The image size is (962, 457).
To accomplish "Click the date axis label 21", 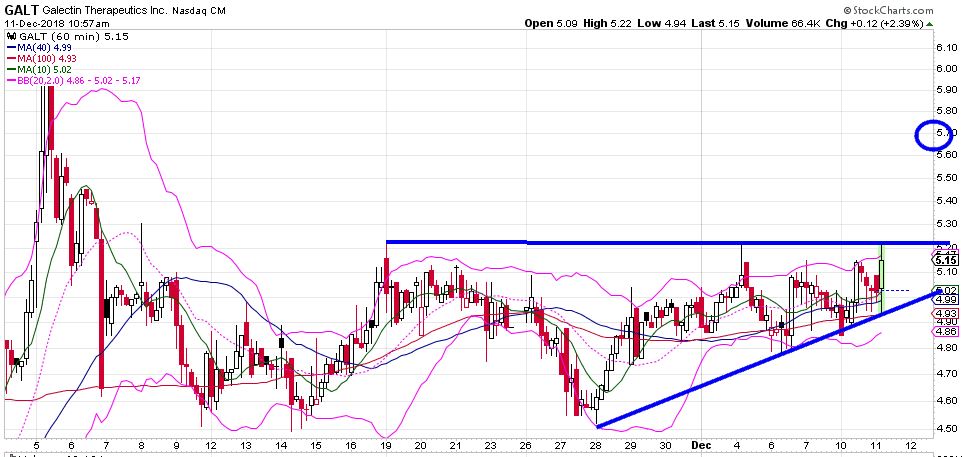I will (456, 445).
